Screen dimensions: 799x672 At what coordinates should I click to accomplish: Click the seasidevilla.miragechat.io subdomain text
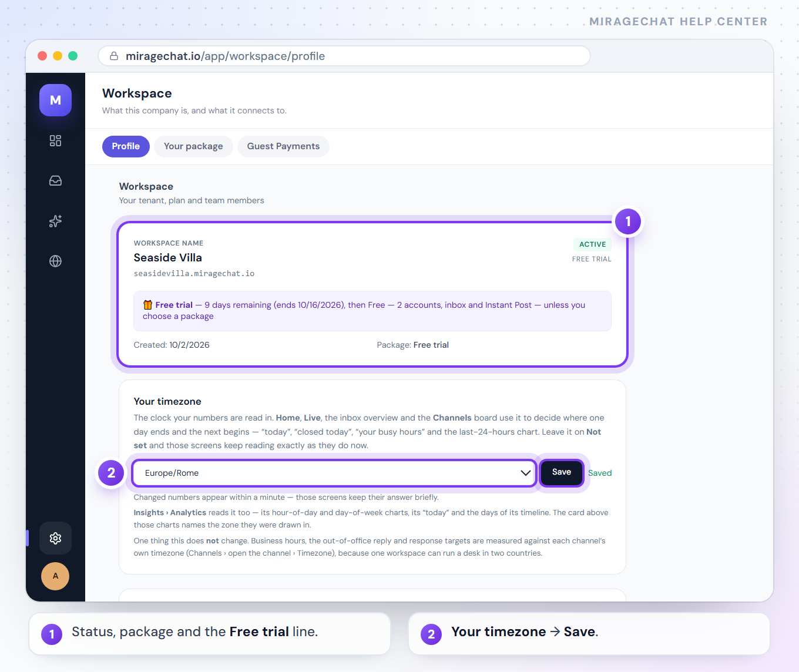tap(194, 274)
